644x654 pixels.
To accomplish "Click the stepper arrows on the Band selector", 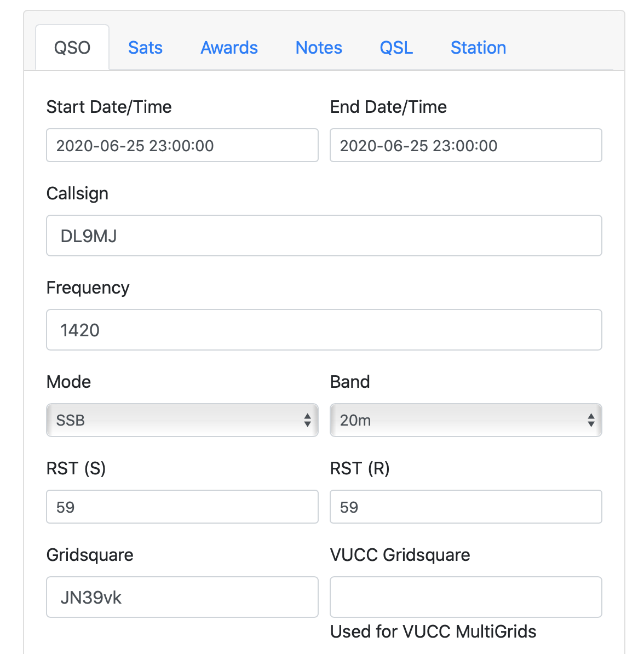I will pos(590,420).
